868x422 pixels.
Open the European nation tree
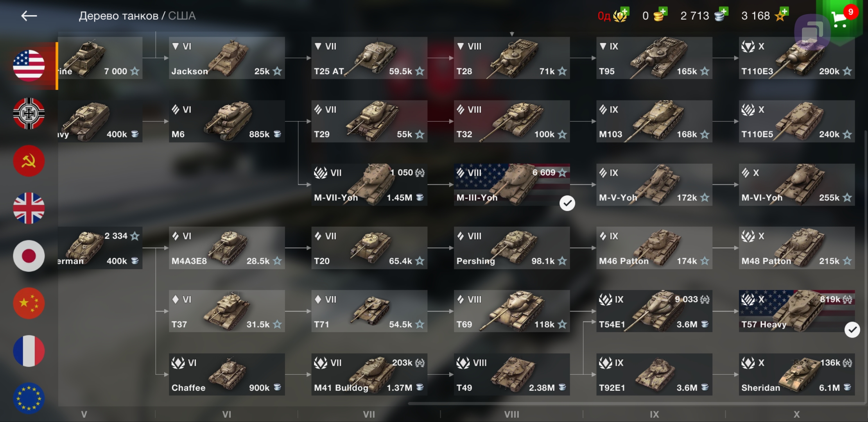pos(29,398)
